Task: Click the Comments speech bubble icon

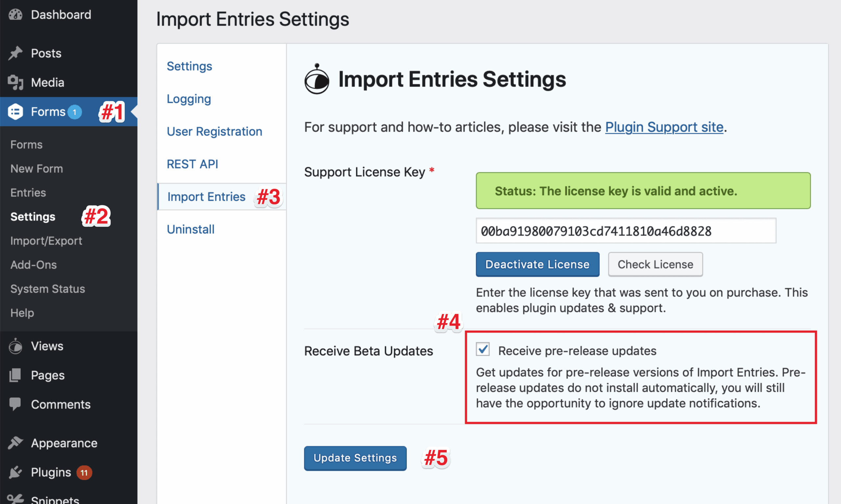Action: click(15, 404)
